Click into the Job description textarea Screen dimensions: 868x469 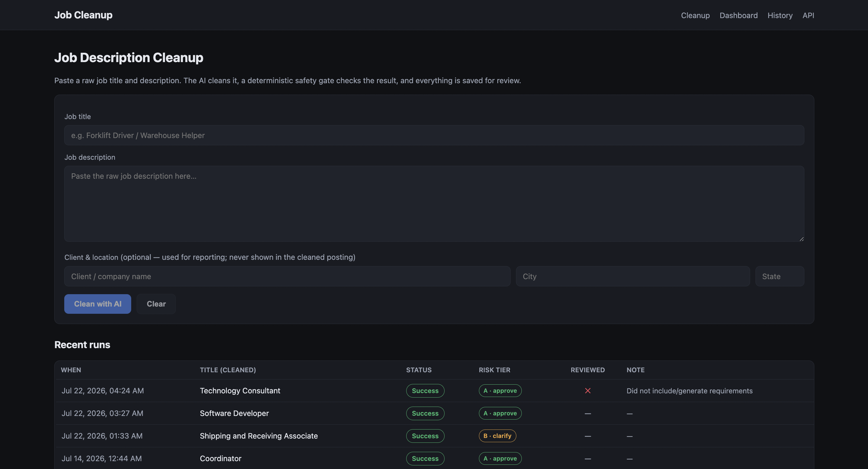click(x=434, y=204)
